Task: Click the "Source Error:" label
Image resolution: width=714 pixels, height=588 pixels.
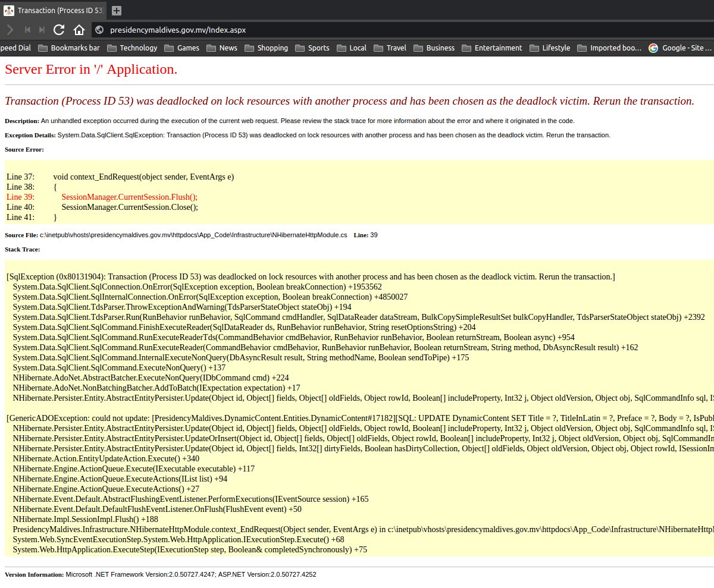Action: [24, 149]
